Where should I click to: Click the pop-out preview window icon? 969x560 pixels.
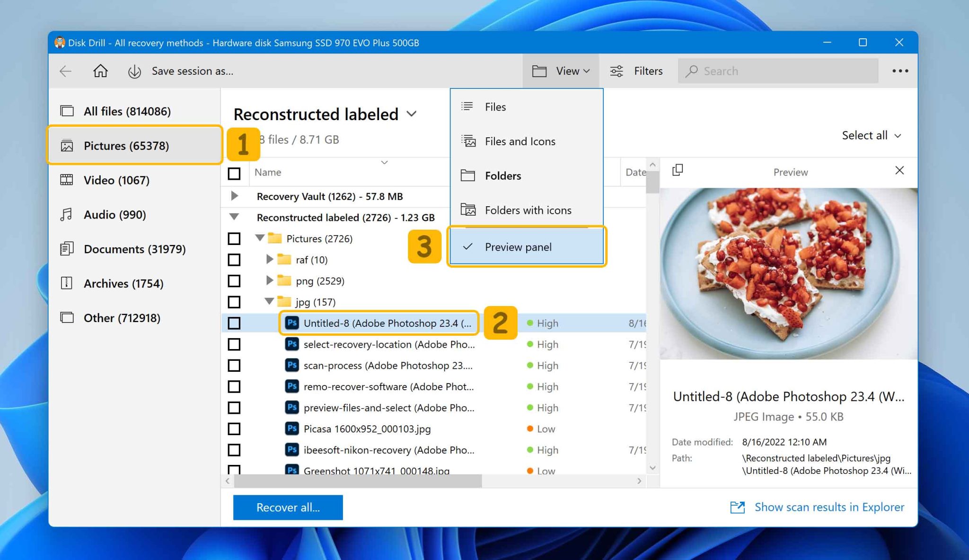[x=678, y=170]
